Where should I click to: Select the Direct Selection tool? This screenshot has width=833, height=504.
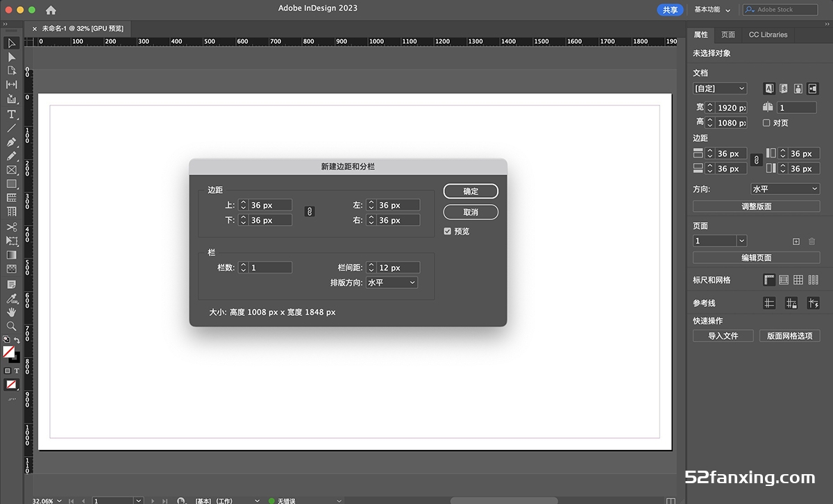[12, 57]
